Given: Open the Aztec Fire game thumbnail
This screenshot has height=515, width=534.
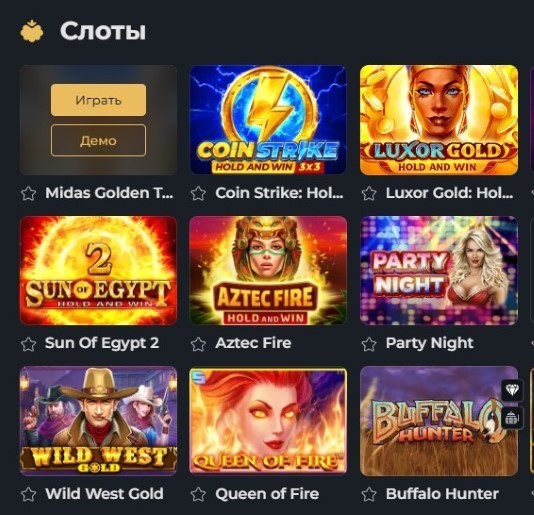Looking at the screenshot, I should 268,270.
